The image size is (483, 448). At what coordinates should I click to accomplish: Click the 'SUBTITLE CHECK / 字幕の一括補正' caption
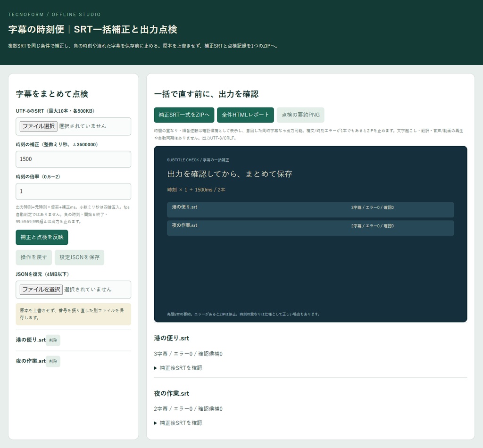198,160
